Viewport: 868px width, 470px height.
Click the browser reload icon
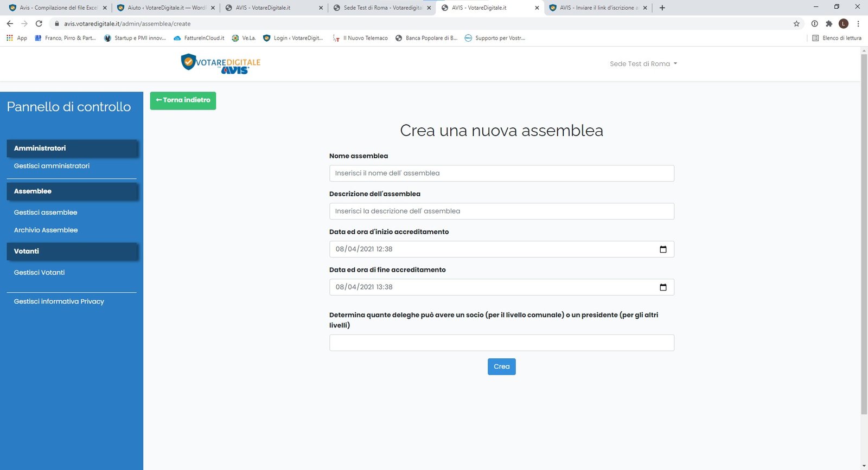(x=39, y=24)
